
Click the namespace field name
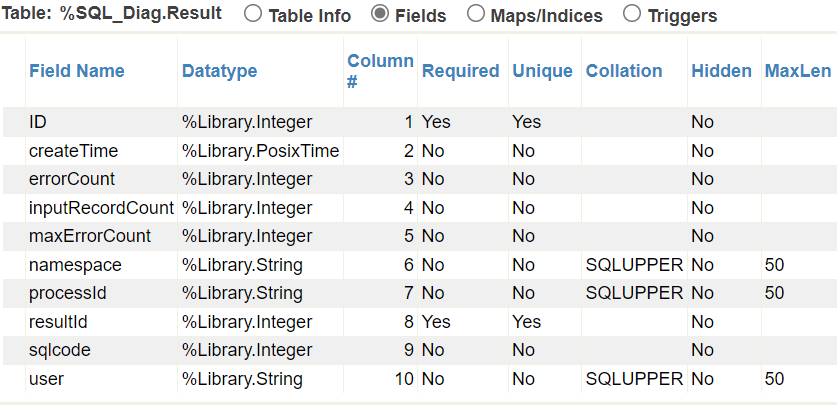click(75, 265)
